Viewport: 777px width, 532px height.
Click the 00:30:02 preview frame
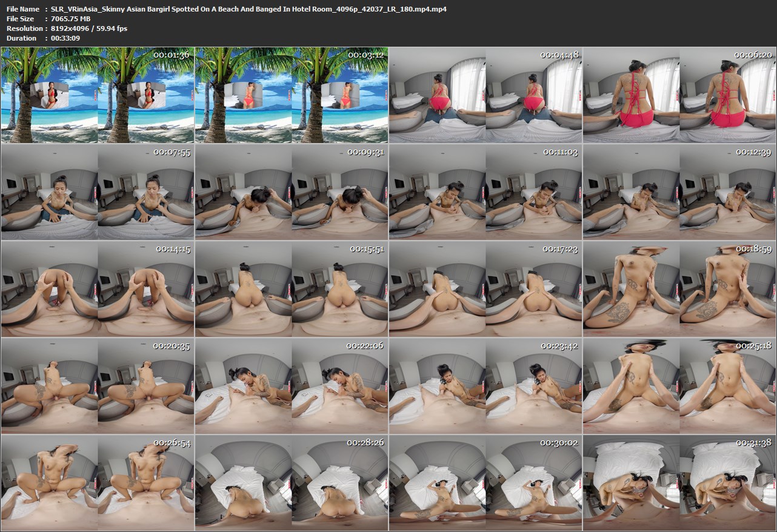(485, 483)
